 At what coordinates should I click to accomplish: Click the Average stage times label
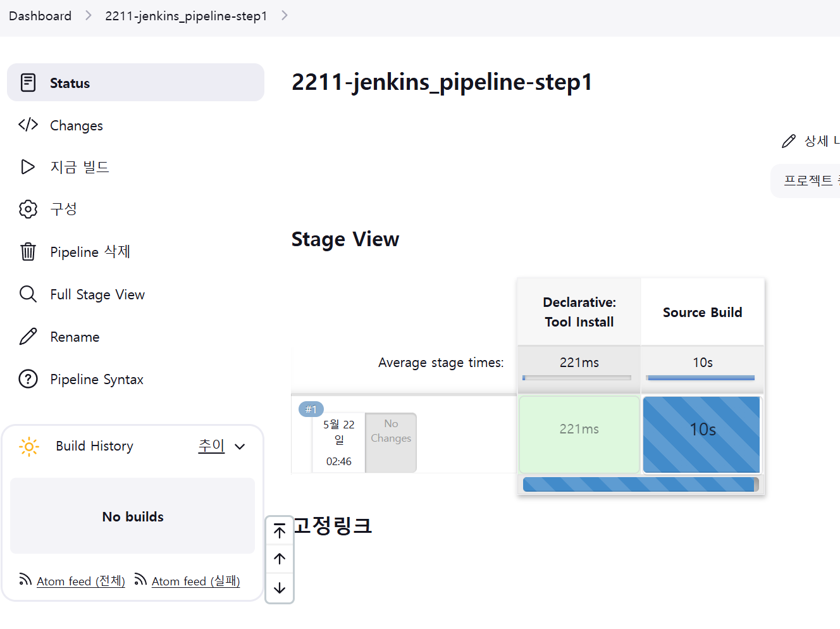click(x=441, y=363)
